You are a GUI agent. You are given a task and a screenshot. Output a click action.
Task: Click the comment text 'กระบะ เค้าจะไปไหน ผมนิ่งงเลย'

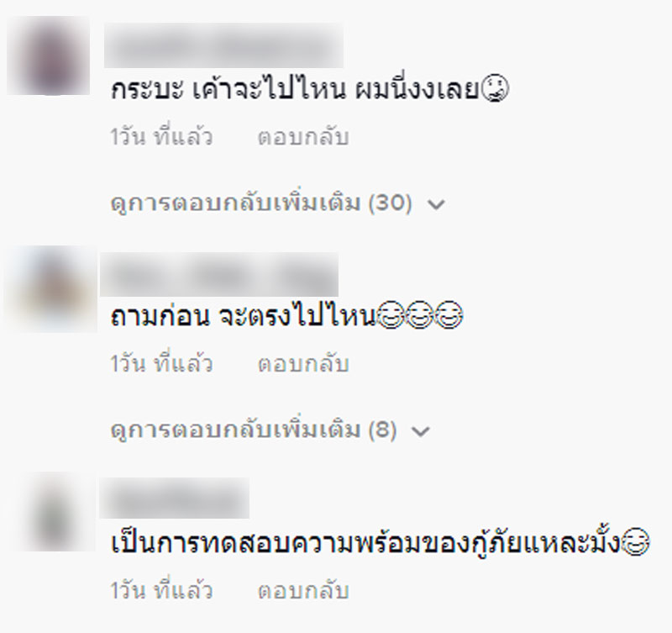point(295,89)
